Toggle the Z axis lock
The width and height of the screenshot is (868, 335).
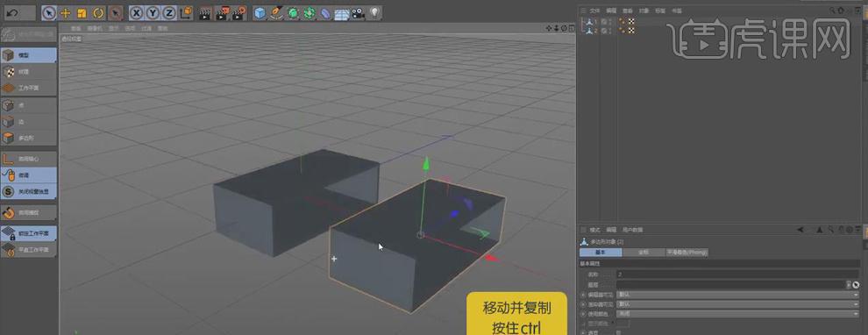pyautogui.click(x=169, y=12)
